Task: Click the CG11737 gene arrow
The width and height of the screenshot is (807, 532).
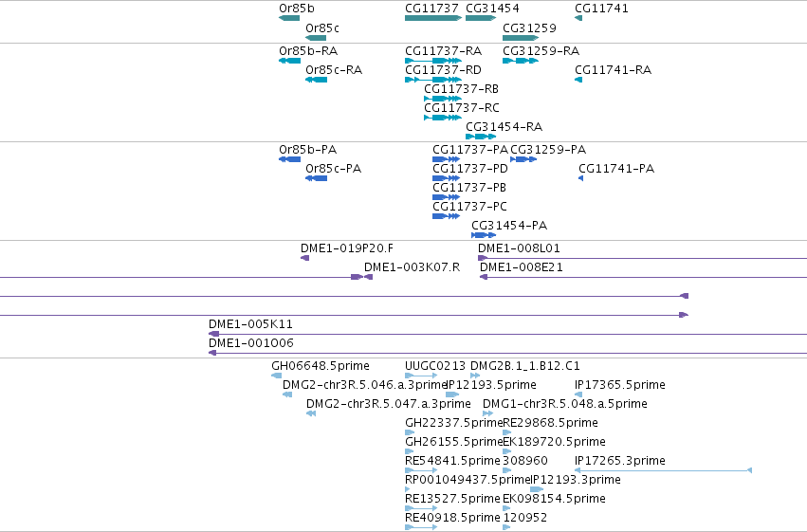Action: [433, 18]
